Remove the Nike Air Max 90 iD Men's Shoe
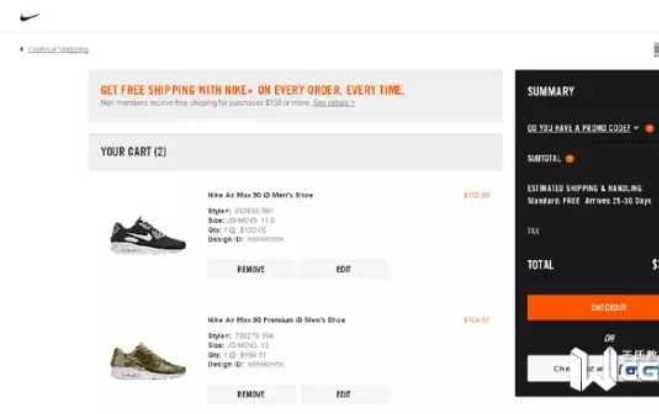The image size is (659, 414). [251, 269]
